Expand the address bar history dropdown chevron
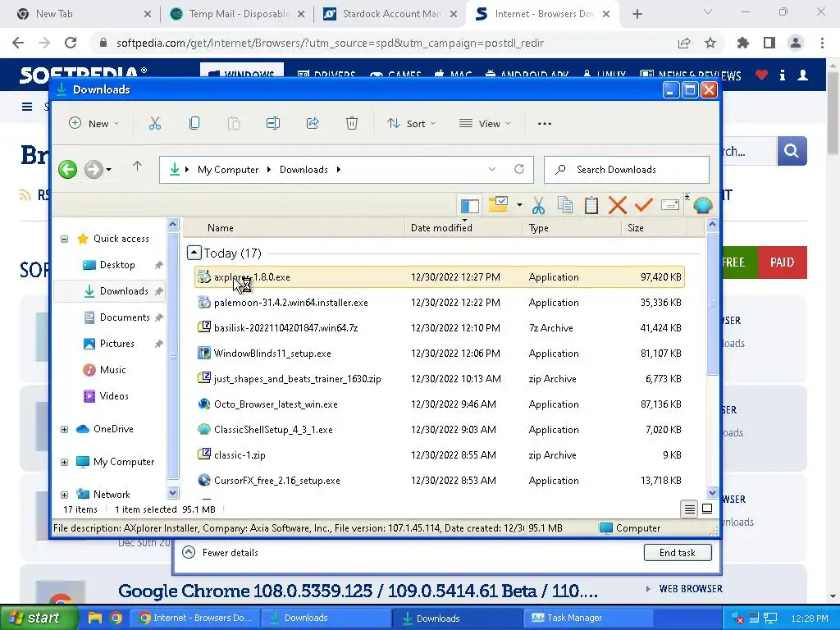Screen dimensions: 840x630 tap(492, 169)
